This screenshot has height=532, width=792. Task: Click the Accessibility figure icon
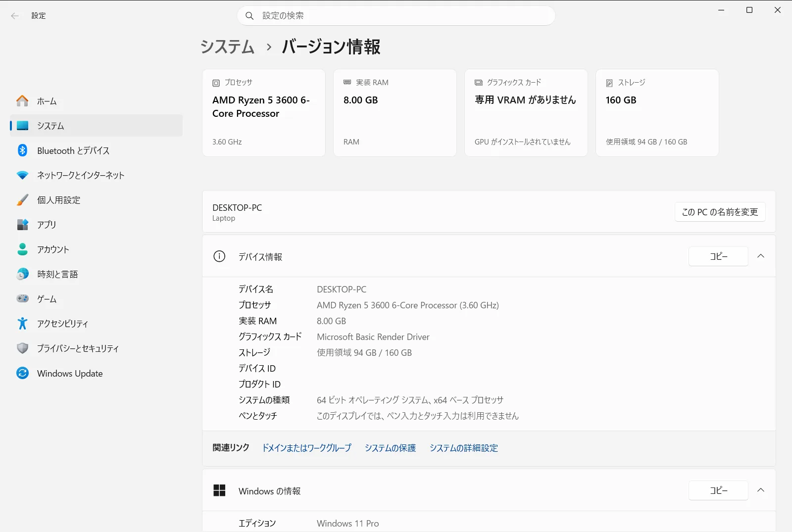tap(22, 324)
